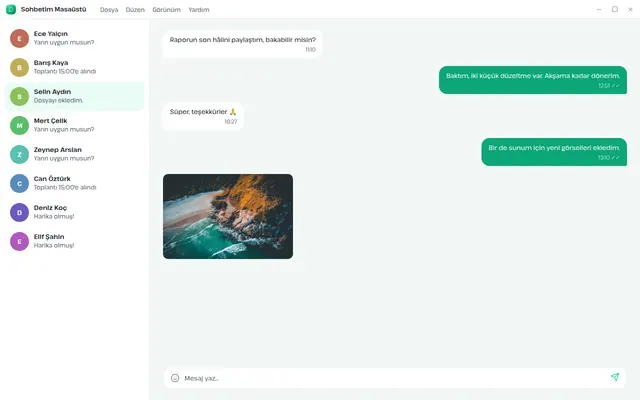Send message with paper plane icon

pyautogui.click(x=615, y=377)
